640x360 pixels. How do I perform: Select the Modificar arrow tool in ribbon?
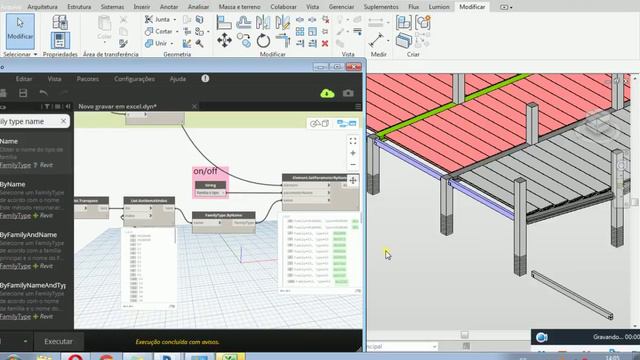20,31
